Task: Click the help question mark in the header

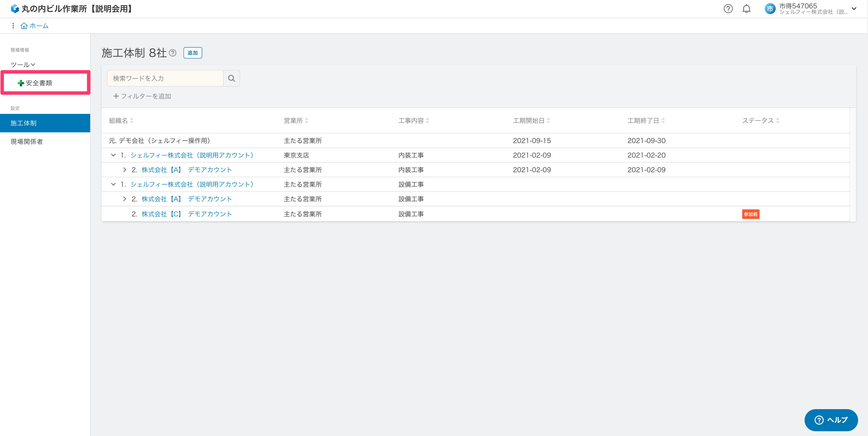Action: 728,9
